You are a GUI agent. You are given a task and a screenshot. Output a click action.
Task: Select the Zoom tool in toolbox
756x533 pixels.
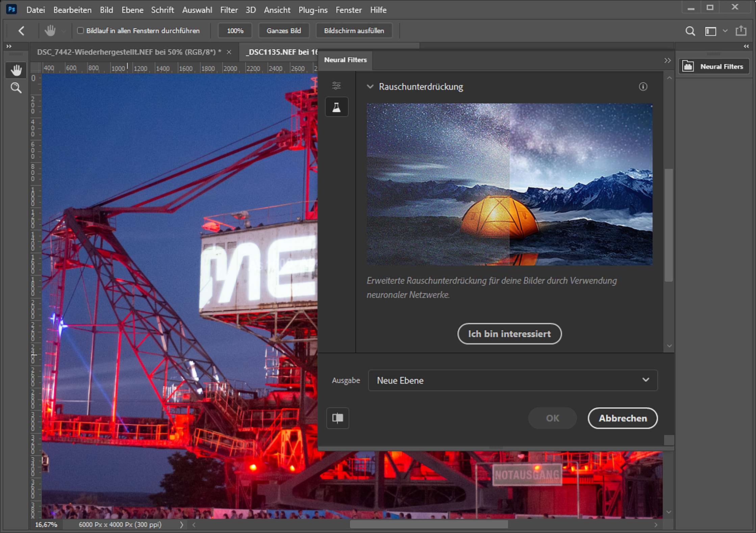(16, 88)
